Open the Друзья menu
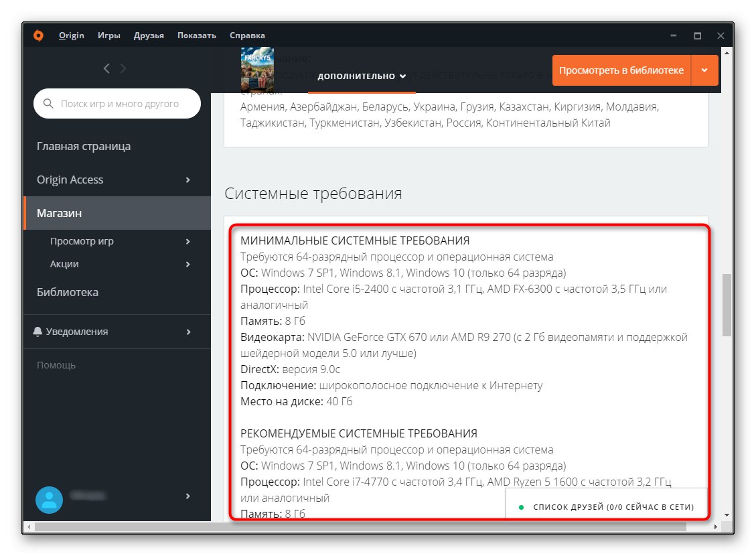Viewport: 756px width, 556px height. pyautogui.click(x=149, y=35)
